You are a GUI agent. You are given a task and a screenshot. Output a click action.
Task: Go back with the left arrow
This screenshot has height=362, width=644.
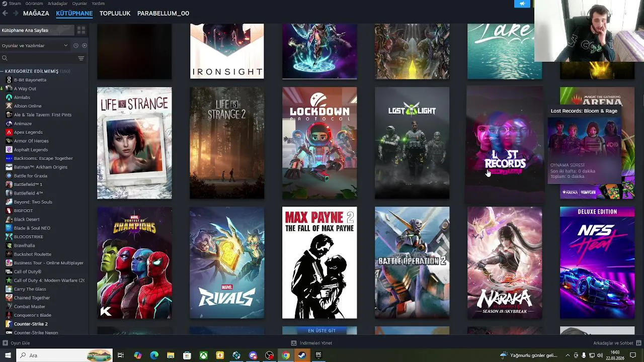(x=5, y=14)
